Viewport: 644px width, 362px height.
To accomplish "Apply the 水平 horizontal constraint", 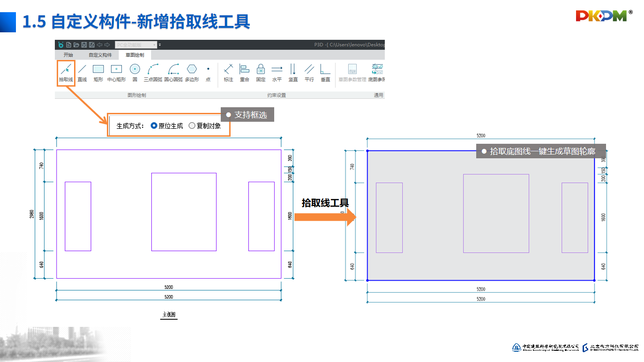I will pos(277,73).
